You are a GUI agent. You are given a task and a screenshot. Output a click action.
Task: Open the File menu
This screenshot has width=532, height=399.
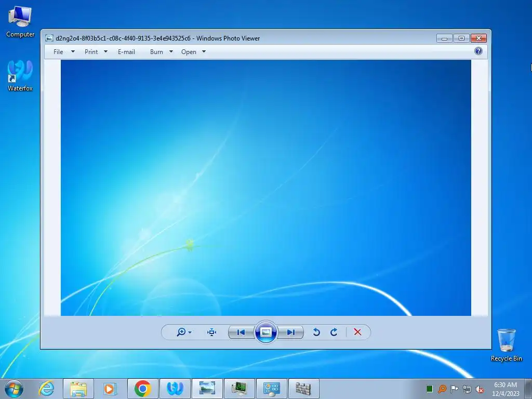coord(58,52)
